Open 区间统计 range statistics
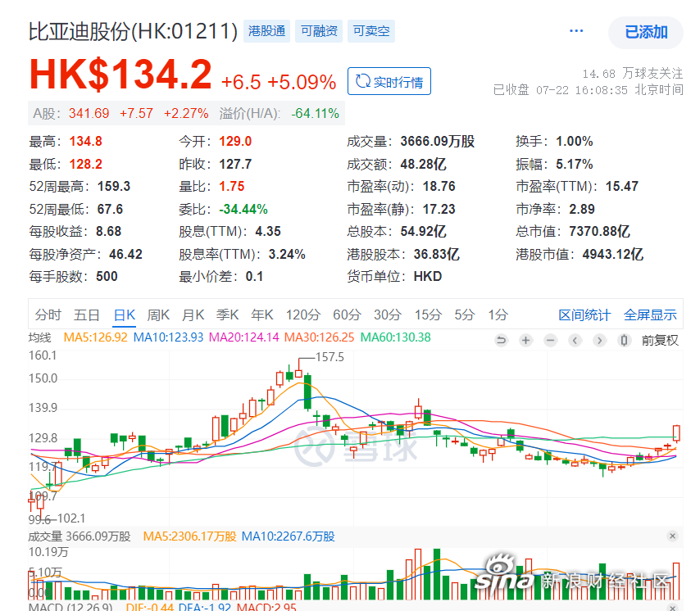The image size is (700, 611). tap(584, 315)
